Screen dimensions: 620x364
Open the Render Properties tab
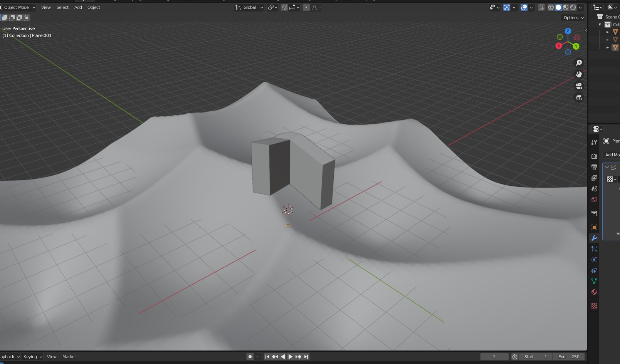[594, 156]
